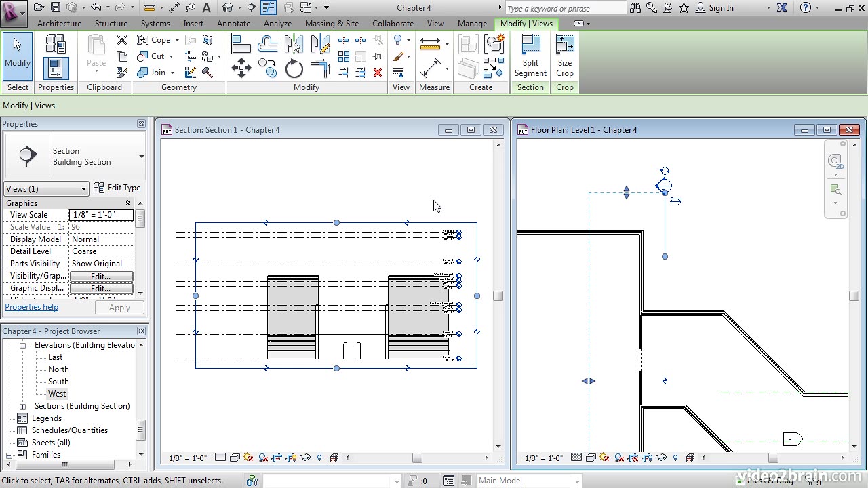Open the Section type selector dropdown

[x=141, y=157]
